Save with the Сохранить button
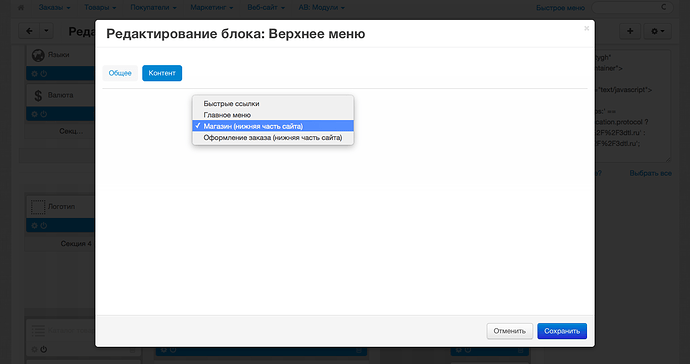The height and width of the screenshot is (364, 690). [x=562, y=331]
